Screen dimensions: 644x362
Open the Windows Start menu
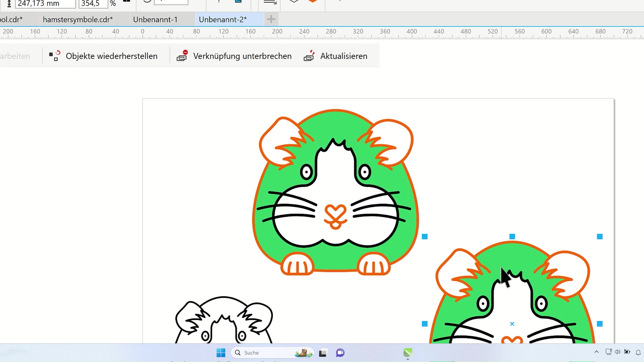[x=221, y=353]
